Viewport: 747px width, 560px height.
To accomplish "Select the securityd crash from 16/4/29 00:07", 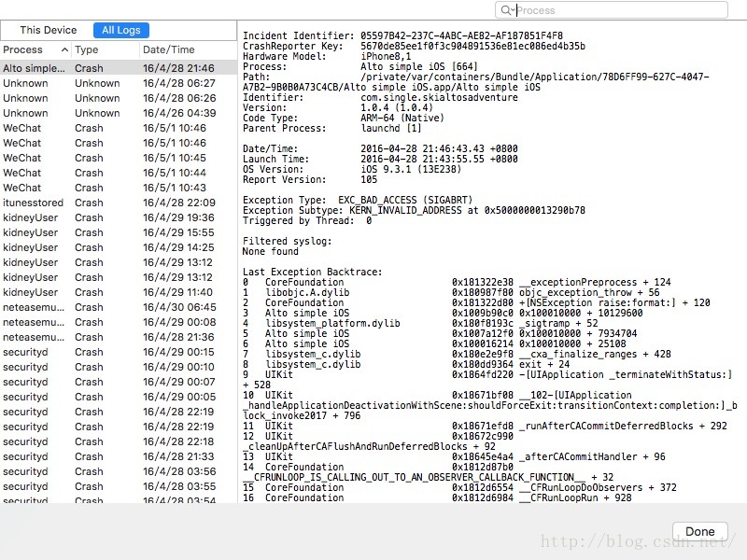I will click(119, 382).
